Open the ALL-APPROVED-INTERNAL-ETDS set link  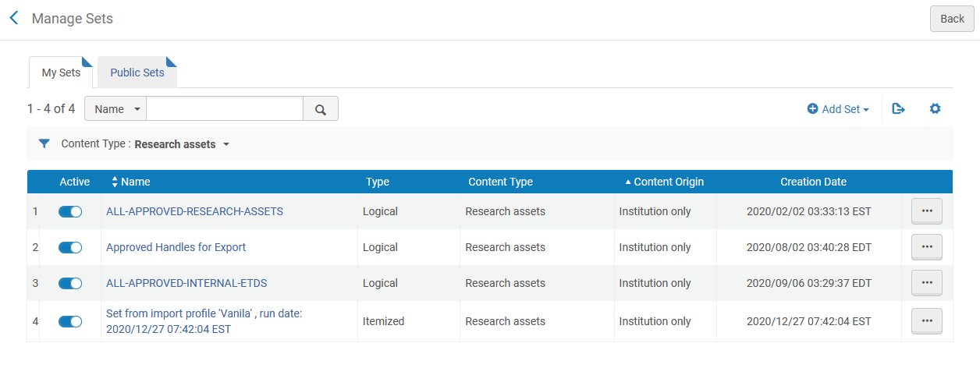(186, 283)
